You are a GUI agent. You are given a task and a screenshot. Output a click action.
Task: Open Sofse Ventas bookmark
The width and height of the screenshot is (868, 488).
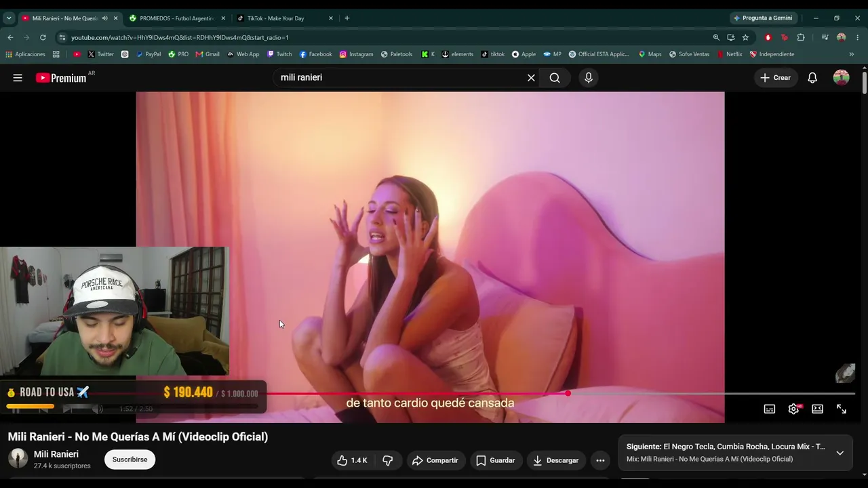[x=690, y=54]
